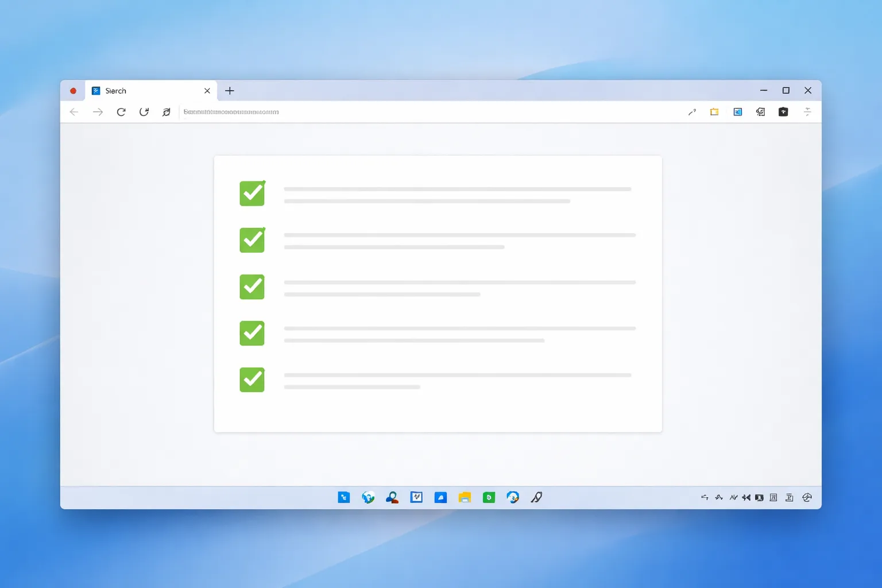Open the green app icon on the taskbar

pos(489,497)
